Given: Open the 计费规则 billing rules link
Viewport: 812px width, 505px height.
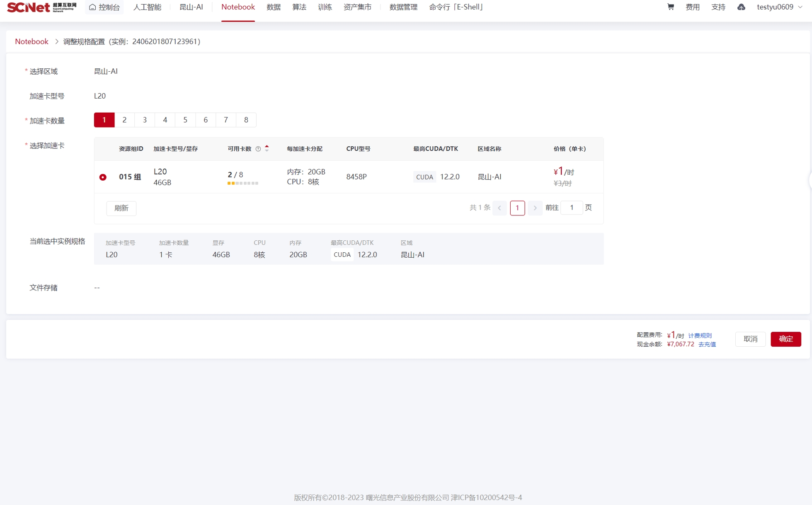Looking at the screenshot, I should click(700, 335).
